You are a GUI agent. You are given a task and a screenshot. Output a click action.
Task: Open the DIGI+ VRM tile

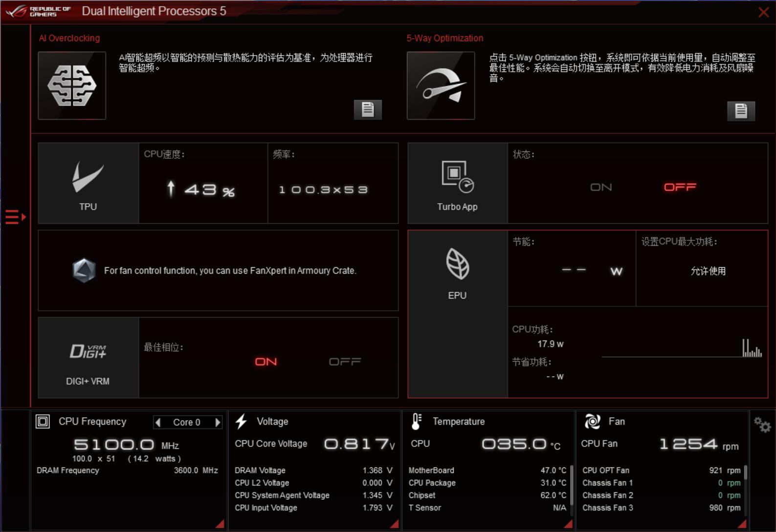coord(88,358)
